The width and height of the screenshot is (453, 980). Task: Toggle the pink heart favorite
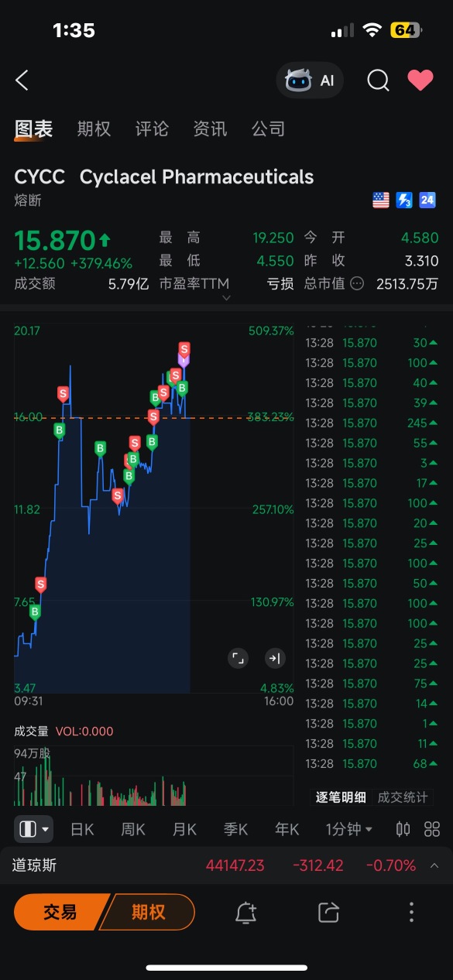420,80
